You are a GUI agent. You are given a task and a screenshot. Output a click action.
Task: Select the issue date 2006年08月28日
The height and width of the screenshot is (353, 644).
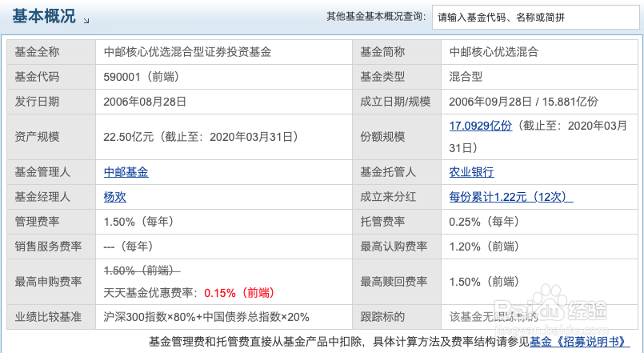click(x=145, y=102)
